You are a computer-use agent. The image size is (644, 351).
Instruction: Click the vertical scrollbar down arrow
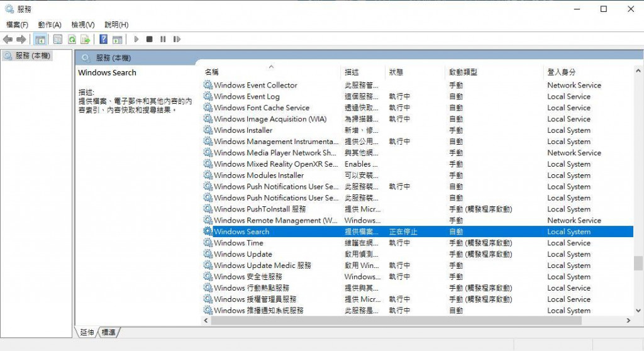[638, 311]
